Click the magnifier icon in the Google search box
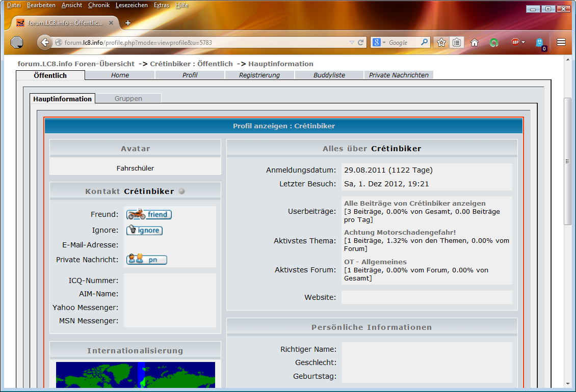This screenshot has width=576, height=392. [x=424, y=43]
